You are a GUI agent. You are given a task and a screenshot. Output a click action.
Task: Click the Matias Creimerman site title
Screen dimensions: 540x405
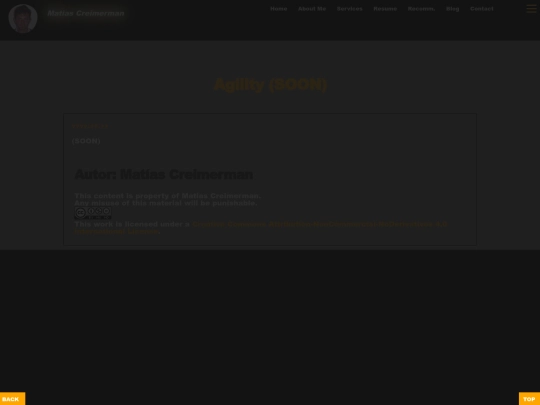pyautogui.click(x=85, y=13)
